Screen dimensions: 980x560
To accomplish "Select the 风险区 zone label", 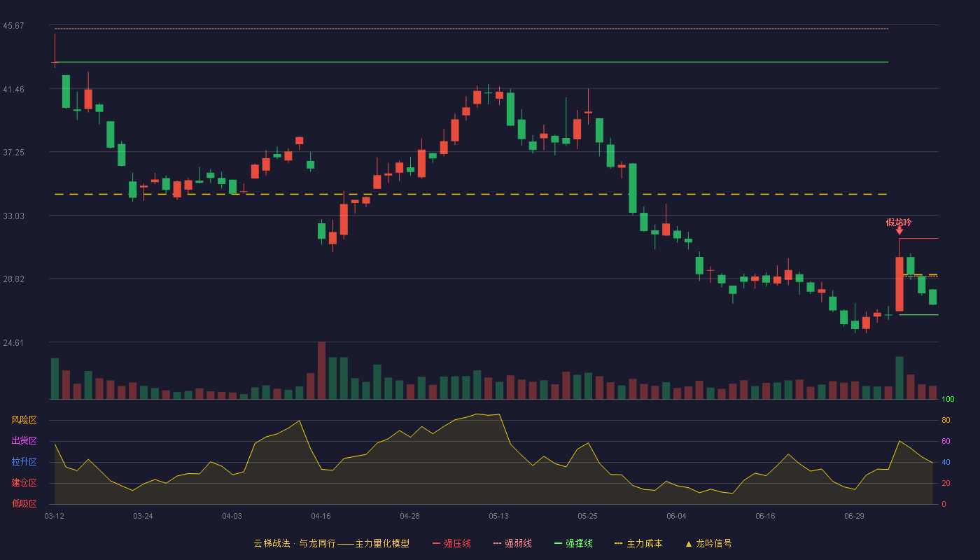I will coord(24,420).
